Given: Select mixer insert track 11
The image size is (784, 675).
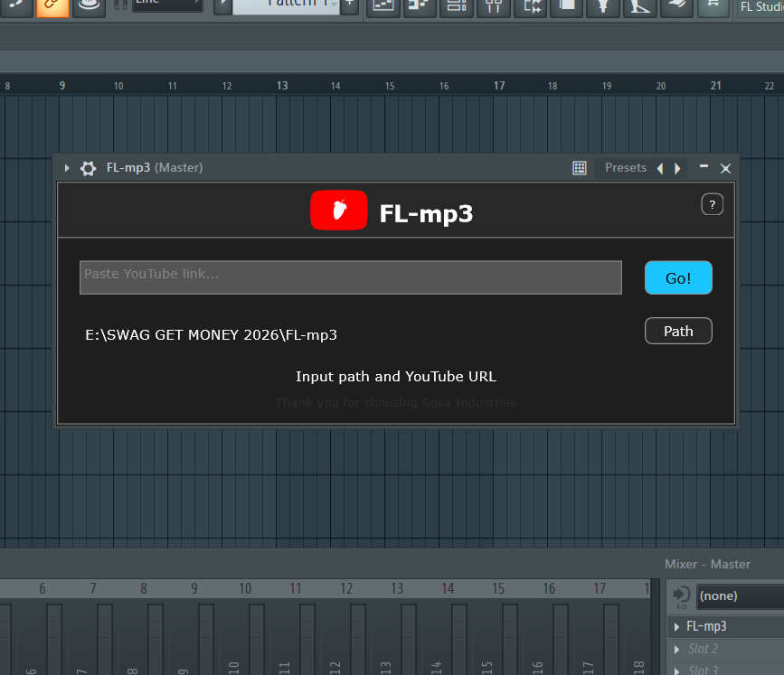Looking at the screenshot, I should pyautogui.click(x=296, y=588).
